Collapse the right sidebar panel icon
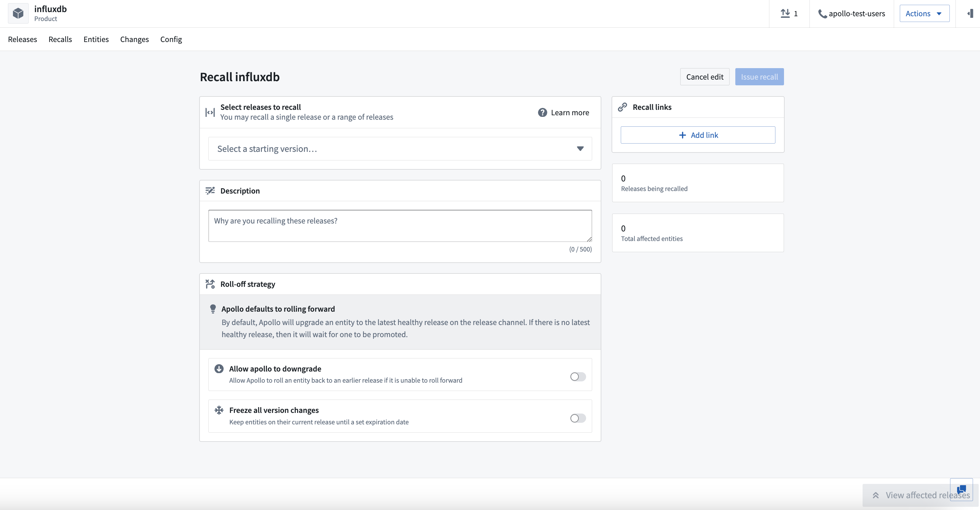The image size is (980, 510). pyautogui.click(x=970, y=13)
